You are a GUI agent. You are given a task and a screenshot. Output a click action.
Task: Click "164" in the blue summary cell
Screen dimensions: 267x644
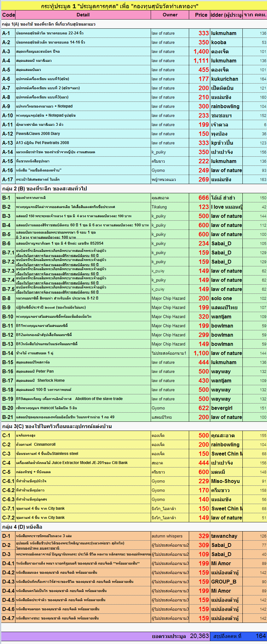tap(261, 636)
